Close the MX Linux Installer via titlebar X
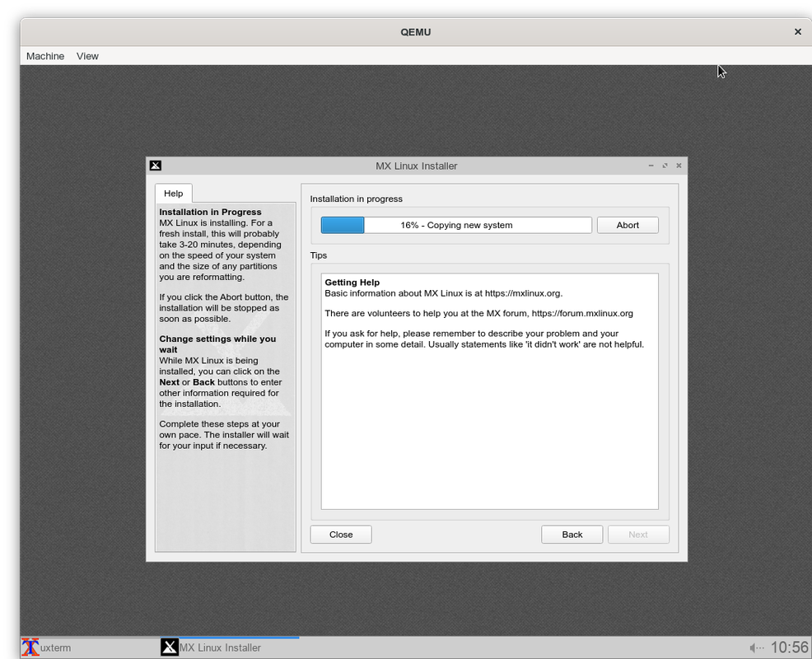Viewport: 812px width, 659px height. [x=679, y=166]
